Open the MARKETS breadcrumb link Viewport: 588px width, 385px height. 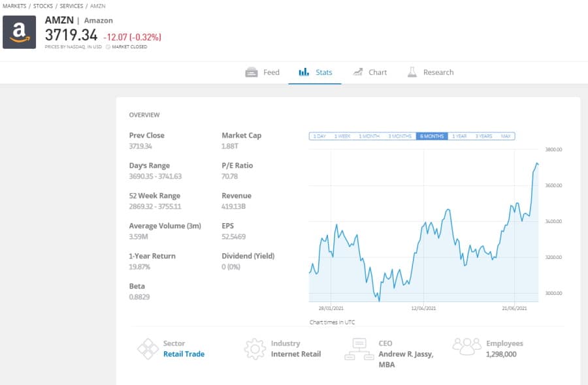click(x=14, y=6)
